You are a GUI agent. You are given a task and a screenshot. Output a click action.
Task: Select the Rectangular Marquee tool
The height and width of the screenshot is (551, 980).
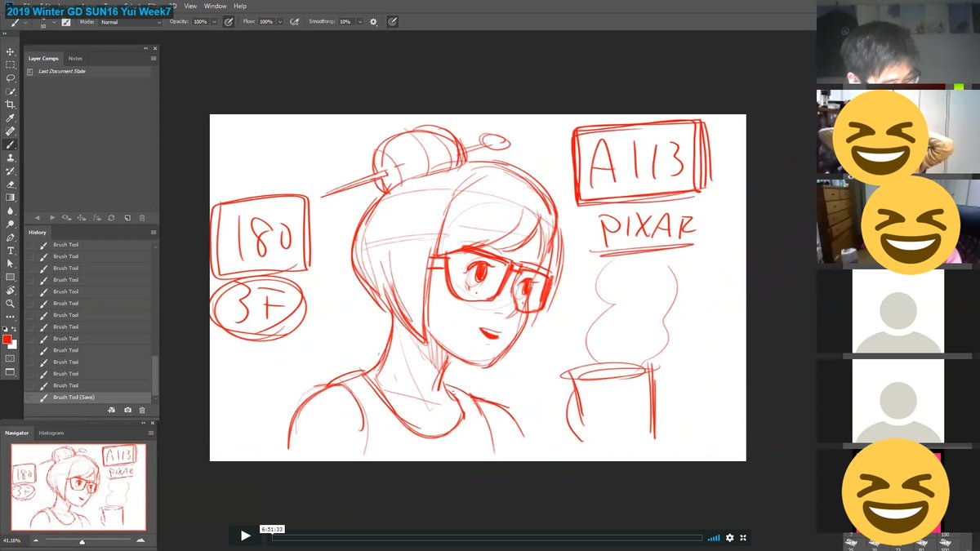[11, 64]
